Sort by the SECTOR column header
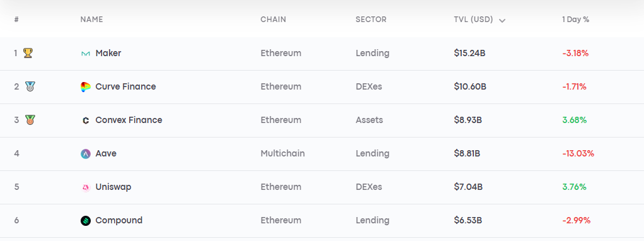The image size is (644, 241). (x=371, y=20)
